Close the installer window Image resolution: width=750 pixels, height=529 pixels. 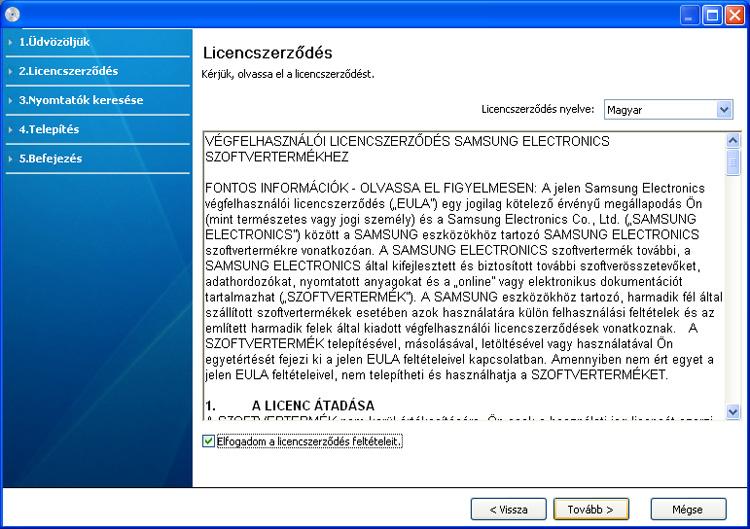coord(734,15)
